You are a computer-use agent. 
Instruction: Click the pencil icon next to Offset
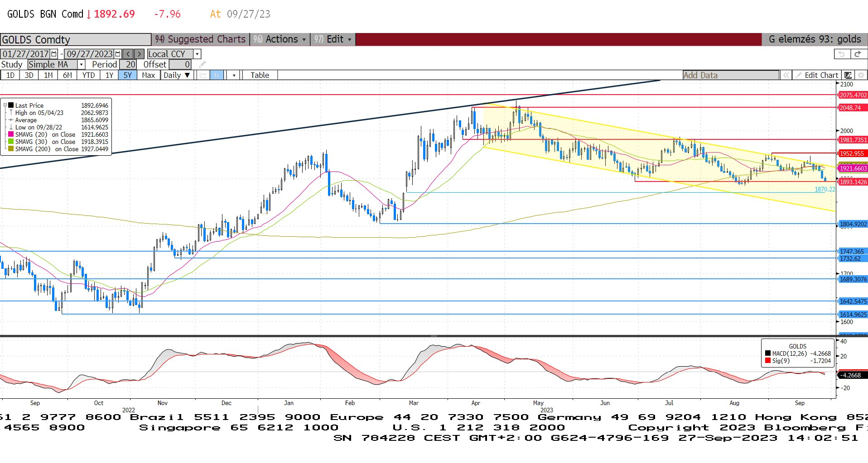(x=202, y=64)
